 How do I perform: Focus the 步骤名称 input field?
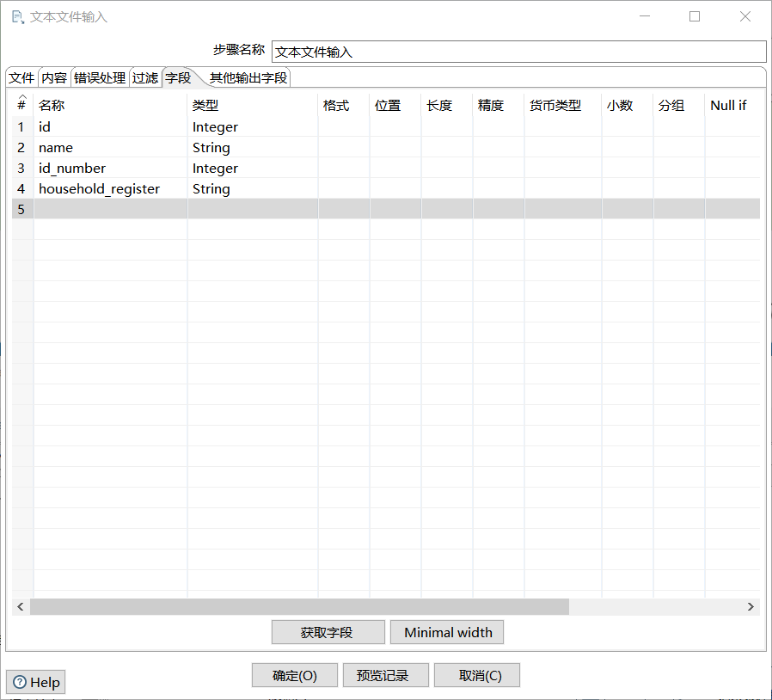(519, 52)
